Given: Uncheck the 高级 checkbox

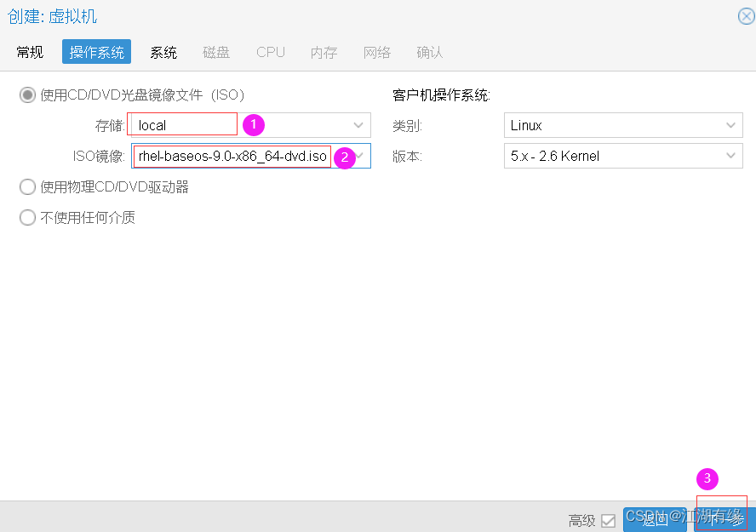Looking at the screenshot, I should tap(609, 520).
